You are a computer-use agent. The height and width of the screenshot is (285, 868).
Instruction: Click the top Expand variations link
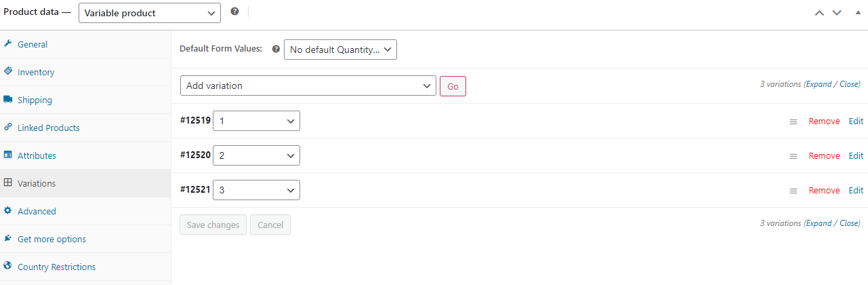tap(819, 85)
